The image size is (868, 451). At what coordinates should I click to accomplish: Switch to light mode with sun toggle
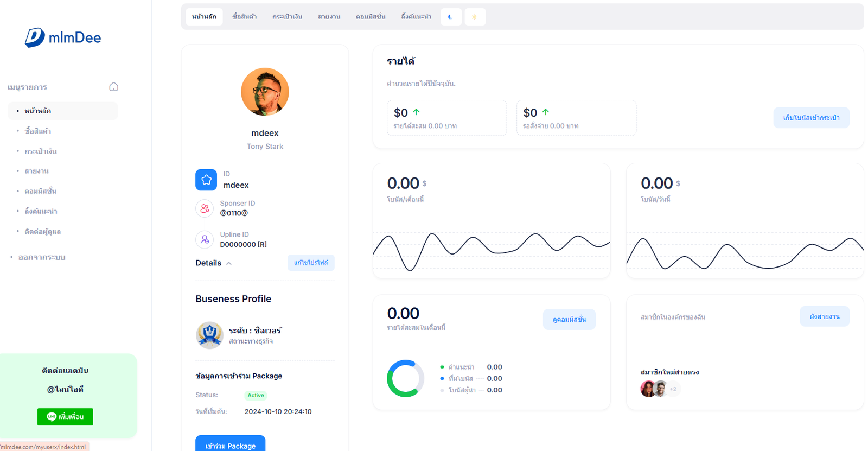(475, 17)
